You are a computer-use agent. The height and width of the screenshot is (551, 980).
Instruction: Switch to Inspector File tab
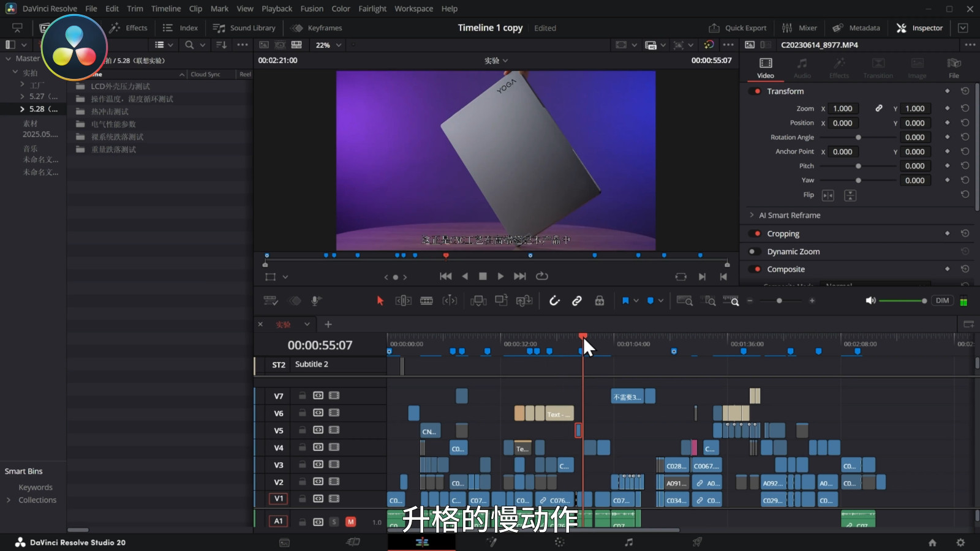tap(954, 68)
